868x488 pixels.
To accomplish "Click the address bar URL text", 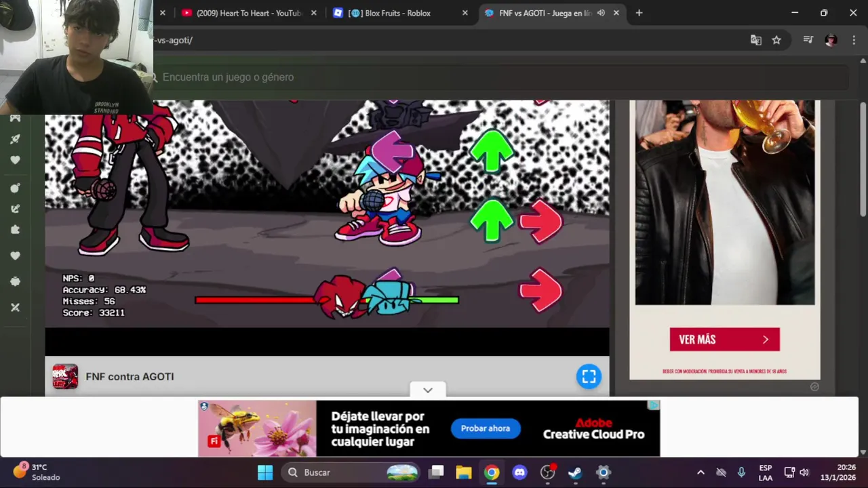I will [x=174, y=40].
